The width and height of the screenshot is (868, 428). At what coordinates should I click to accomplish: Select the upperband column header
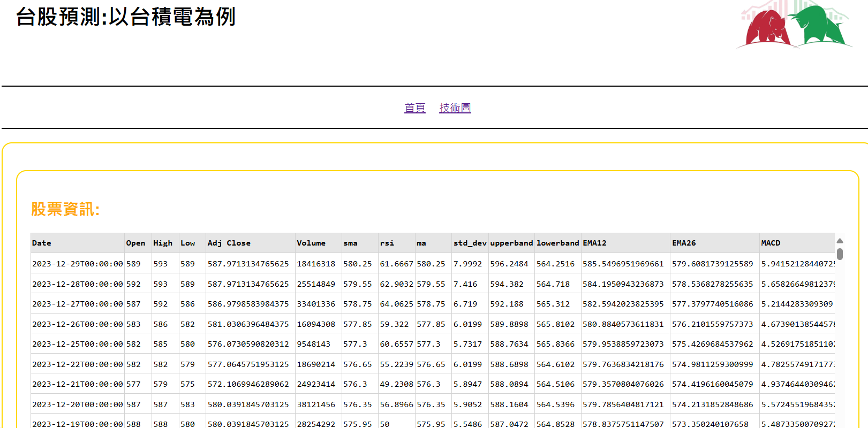(x=511, y=243)
